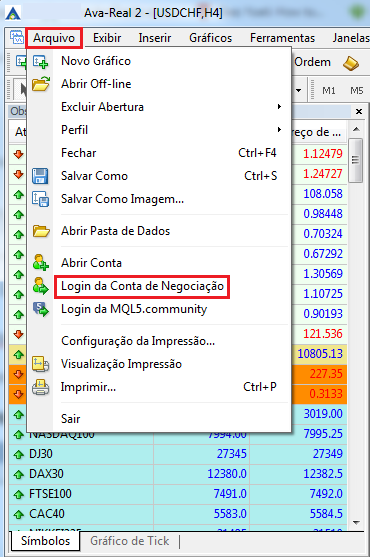Click the Salvar Como Imagem icon
Screen dimensions: 370x557
(x=40, y=199)
